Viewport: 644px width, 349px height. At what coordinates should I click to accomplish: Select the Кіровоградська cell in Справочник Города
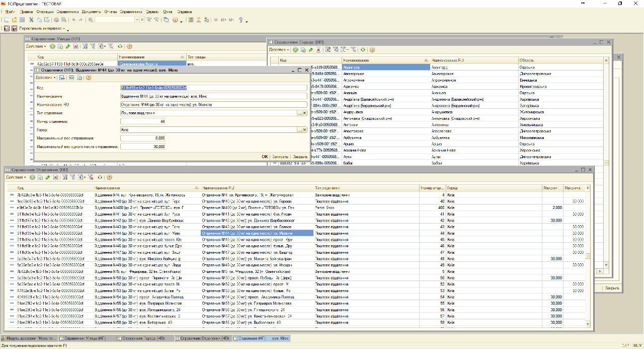click(560, 86)
